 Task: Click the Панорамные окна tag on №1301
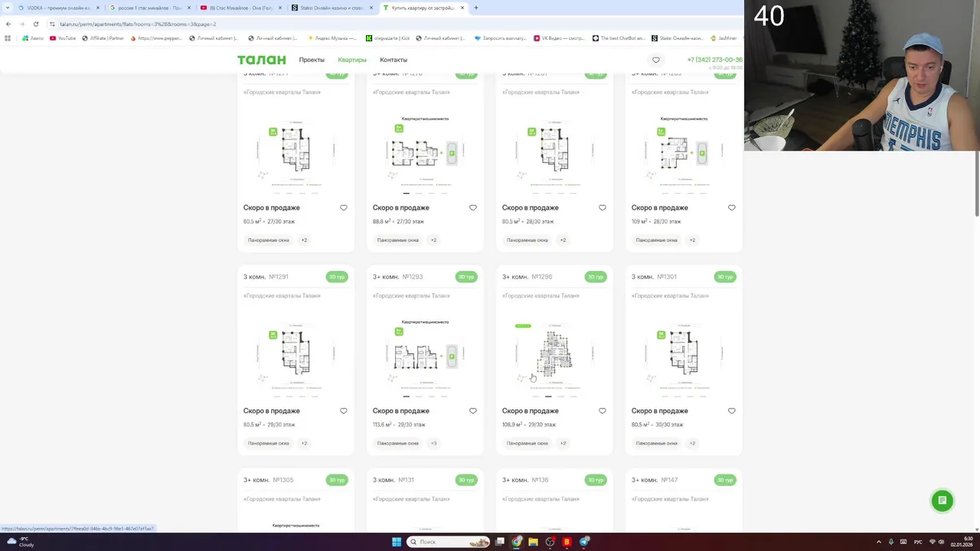pyautogui.click(x=656, y=443)
